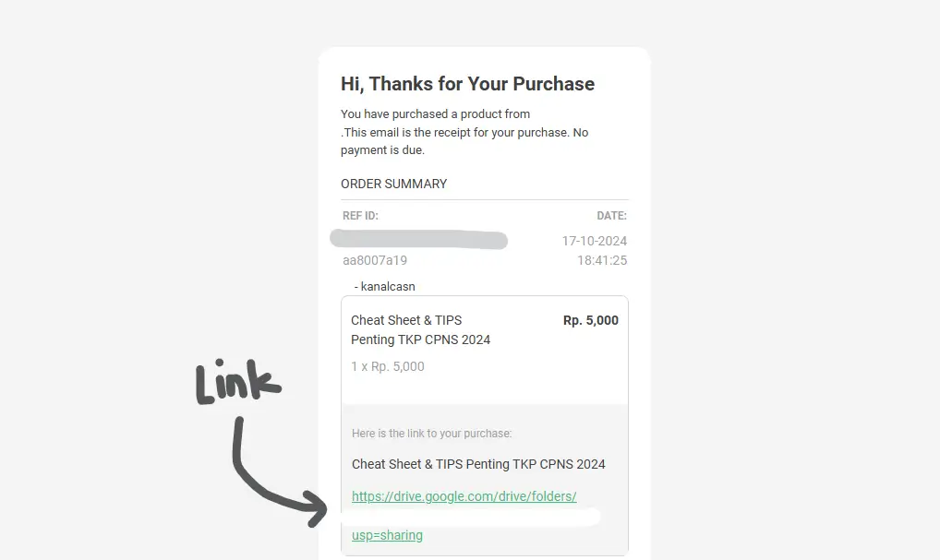
Task: Click the DATE label
Action: (x=611, y=216)
